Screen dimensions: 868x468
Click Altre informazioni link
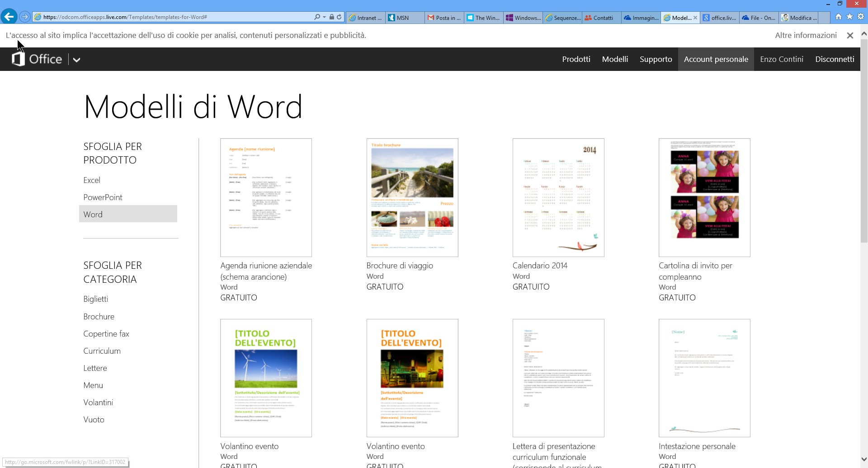pyautogui.click(x=806, y=35)
